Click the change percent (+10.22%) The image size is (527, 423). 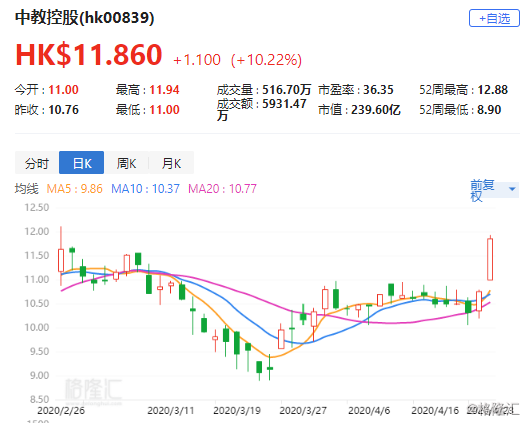point(266,60)
